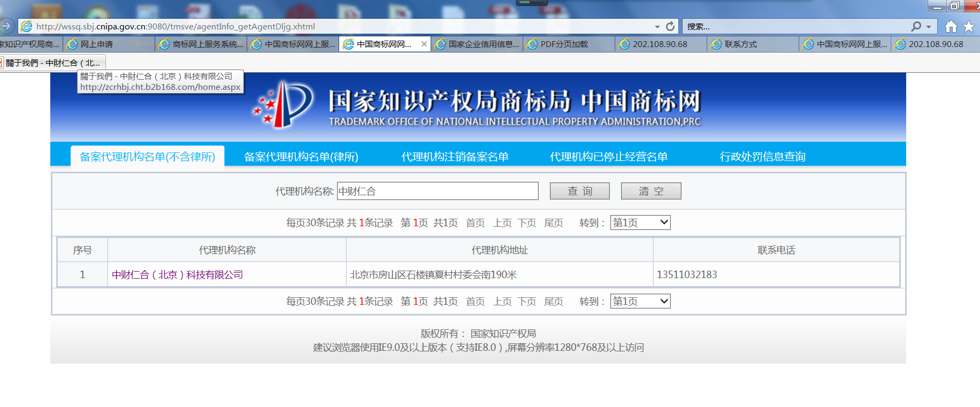Switch to the 网上申请 tab
The height and width of the screenshot is (407, 980).
(x=109, y=44)
